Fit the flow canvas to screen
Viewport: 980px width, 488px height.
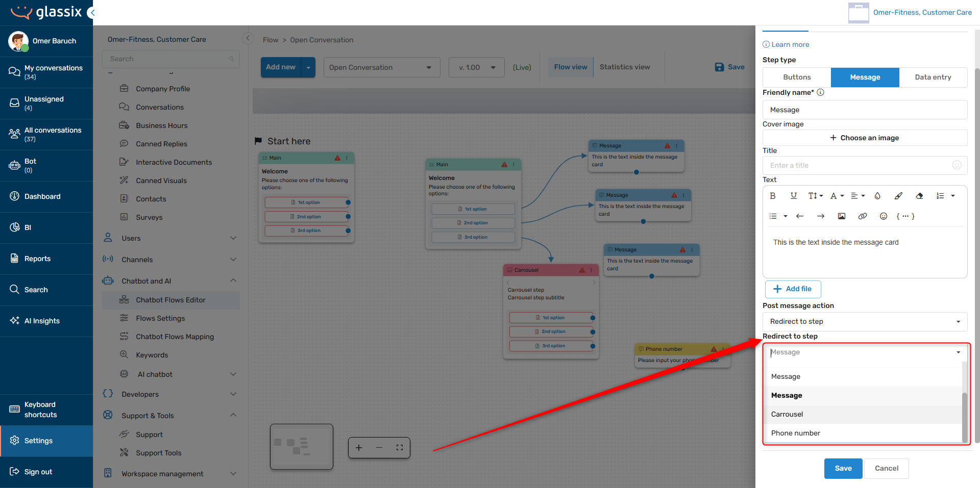(400, 448)
